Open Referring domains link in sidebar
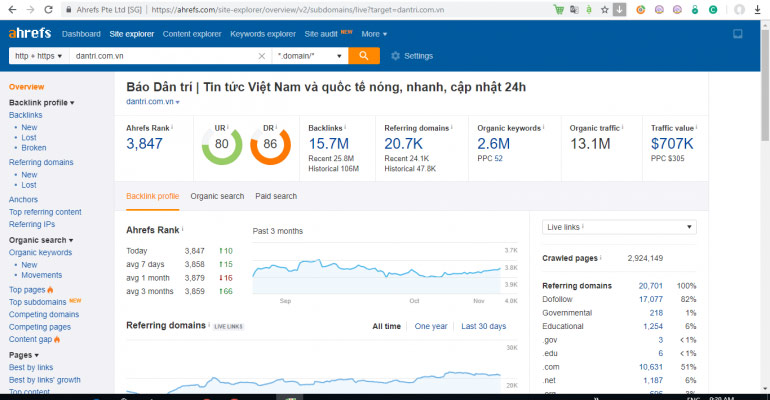The width and height of the screenshot is (770, 400). [41, 162]
